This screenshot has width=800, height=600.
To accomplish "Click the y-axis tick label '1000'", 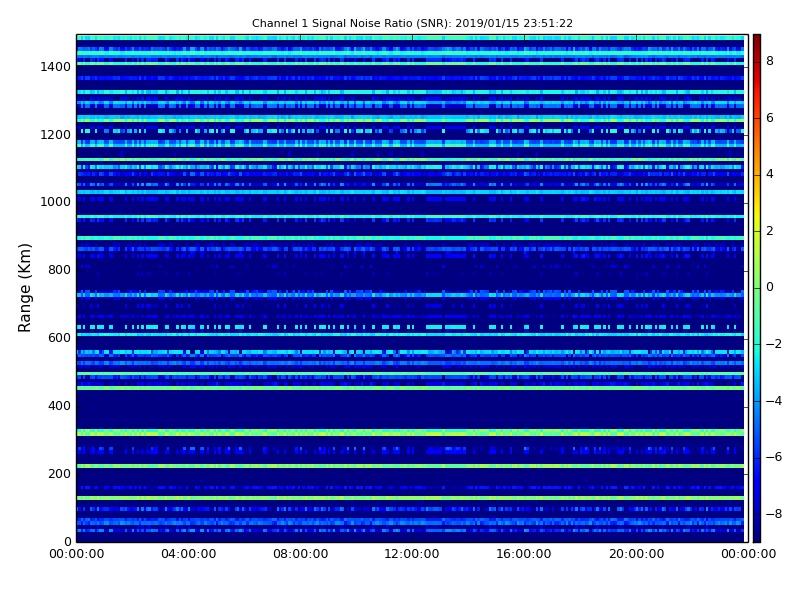I will 56,202.
